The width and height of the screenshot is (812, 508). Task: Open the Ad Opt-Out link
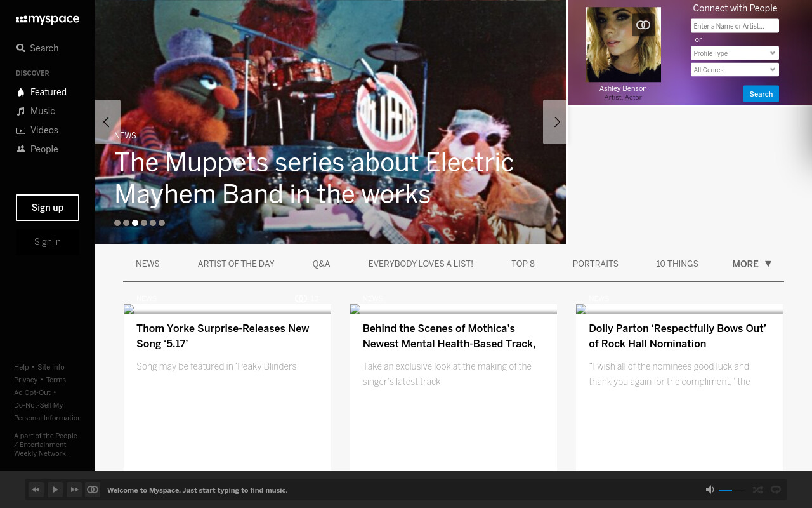32,392
